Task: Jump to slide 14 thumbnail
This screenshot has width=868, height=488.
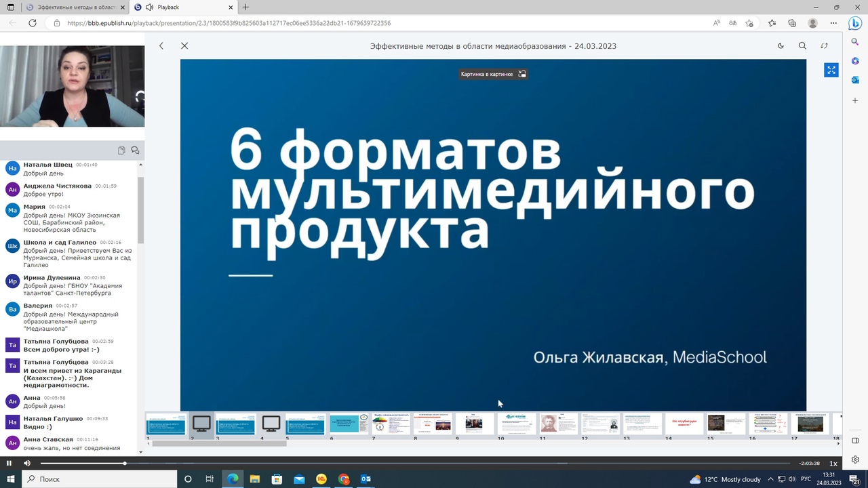Action: click(x=684, y=424)
